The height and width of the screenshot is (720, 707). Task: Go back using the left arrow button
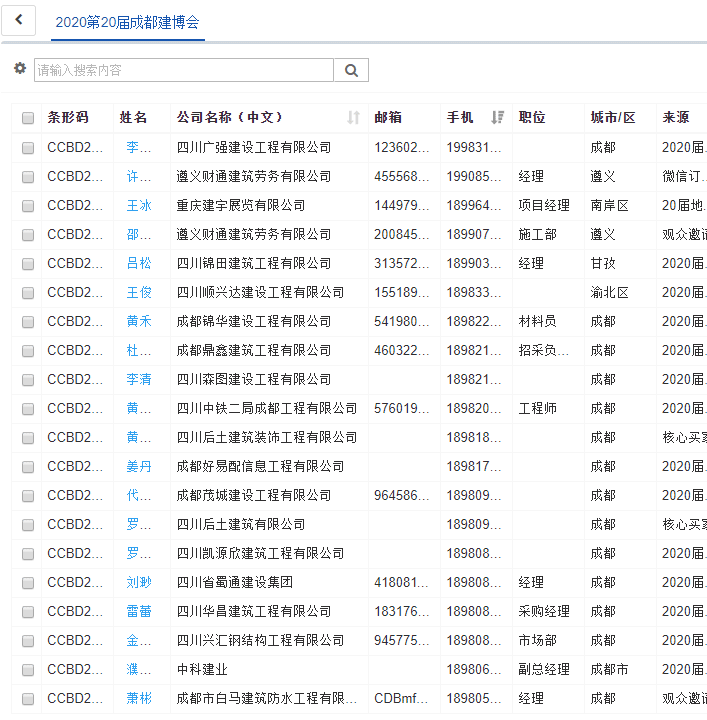tap(18, 20)
